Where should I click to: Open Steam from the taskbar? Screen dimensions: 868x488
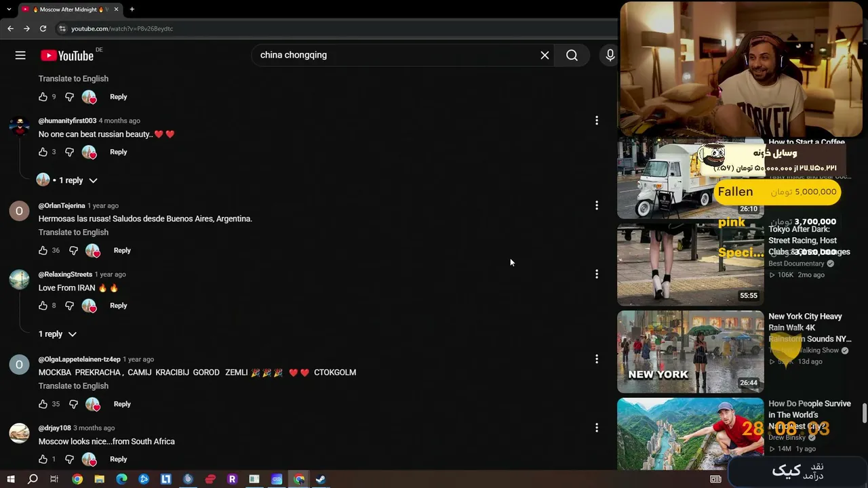click(321, 479)
